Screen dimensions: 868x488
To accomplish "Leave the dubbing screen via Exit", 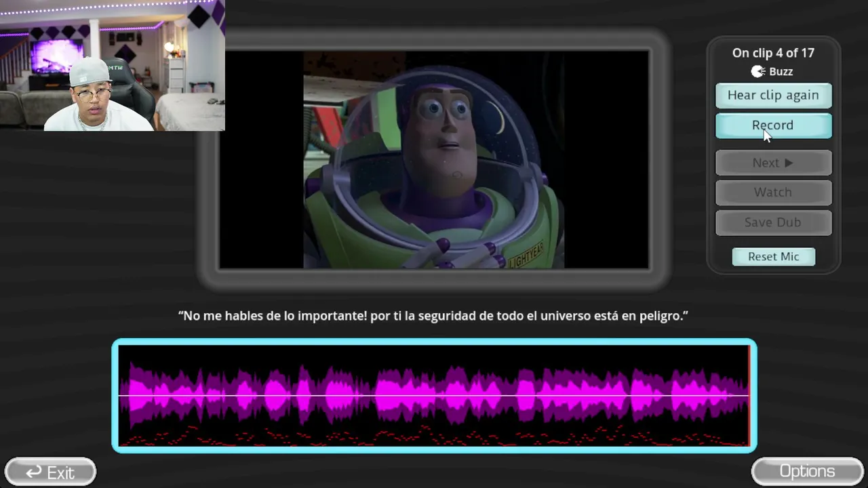I will [50, 472].
